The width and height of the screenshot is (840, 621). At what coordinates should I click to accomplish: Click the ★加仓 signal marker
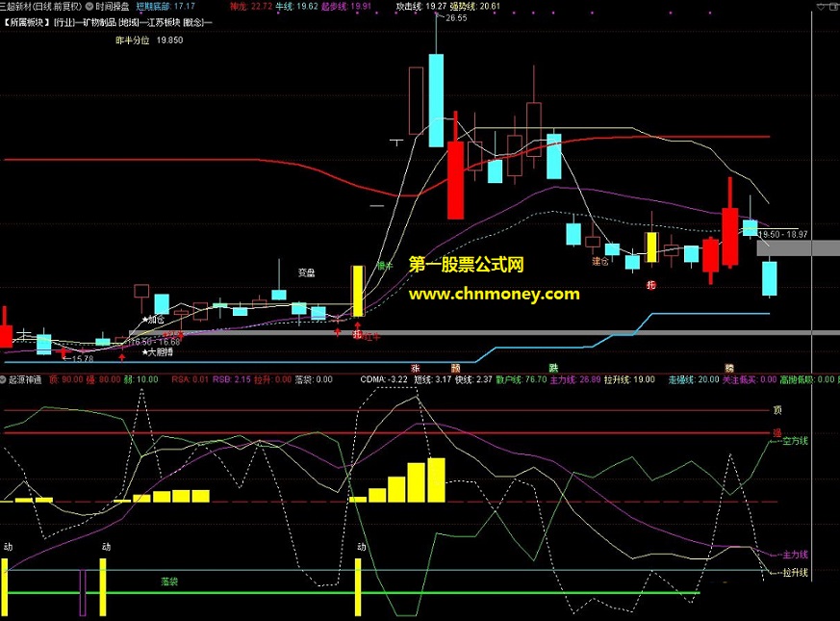pos(153,320)
